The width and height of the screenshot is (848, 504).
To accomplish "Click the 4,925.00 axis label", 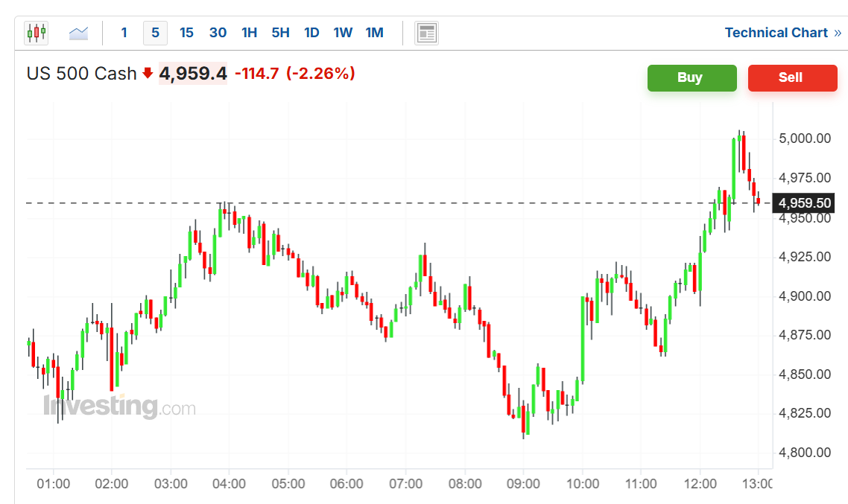I will [x=804, y=257].
